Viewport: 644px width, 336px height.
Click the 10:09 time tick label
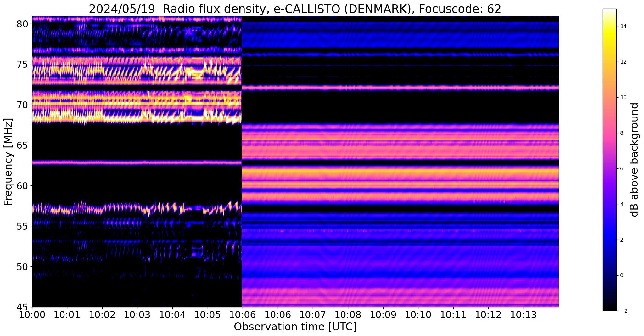pos(383,315)
